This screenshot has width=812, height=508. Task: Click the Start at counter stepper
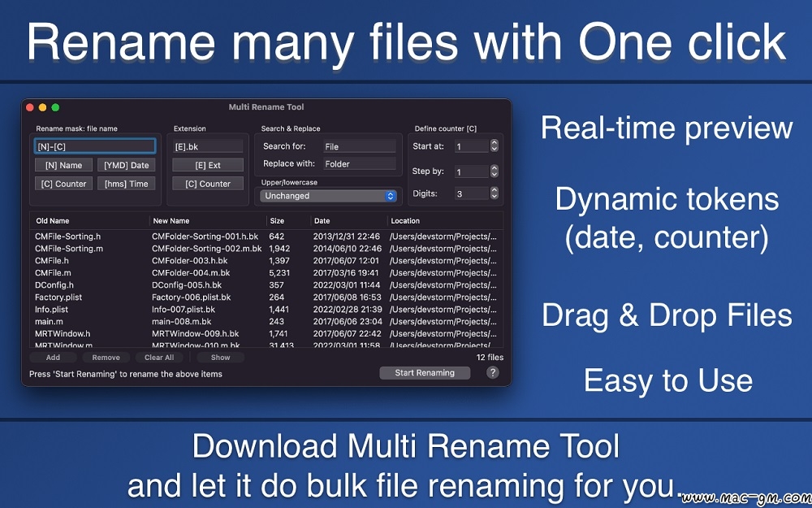(x=494, y=146)
